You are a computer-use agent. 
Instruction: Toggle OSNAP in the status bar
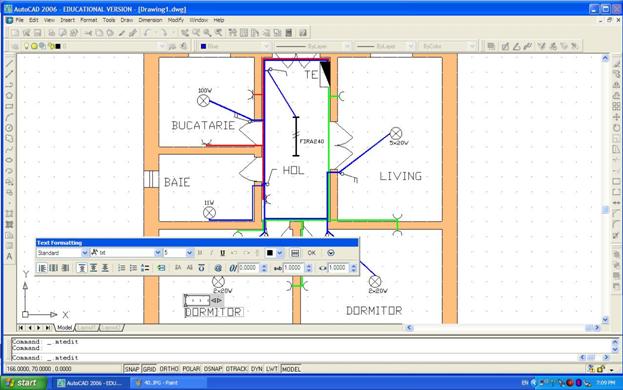(x=213, y=369)
